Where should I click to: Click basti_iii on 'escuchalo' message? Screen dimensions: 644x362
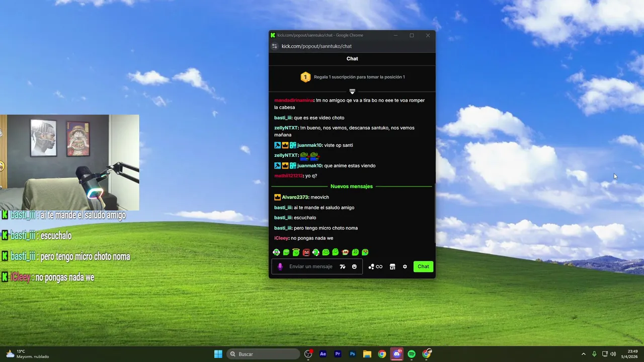tap(283, 218)
